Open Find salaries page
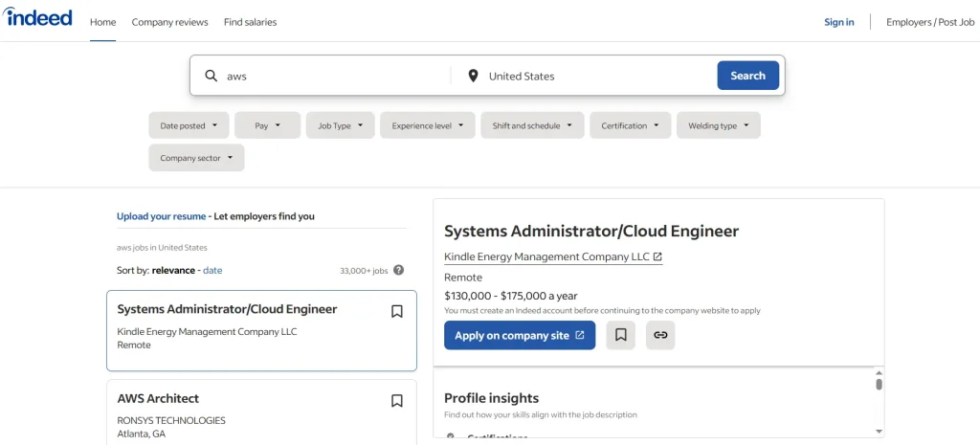This screenshot has height=445, width=980. point(250,22)
